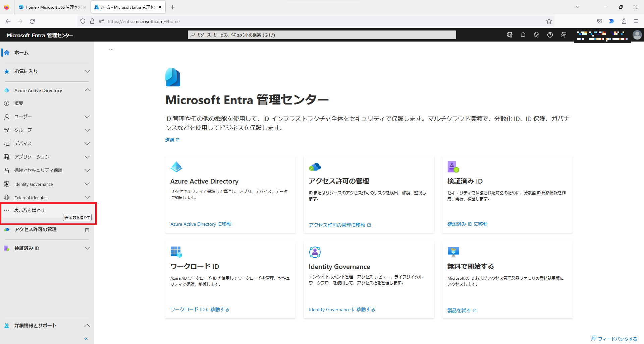This screenshot has width=644, height=344.
Task: Expand the 保護とセキュリティ保護 chevron
Action: [87, 170]
